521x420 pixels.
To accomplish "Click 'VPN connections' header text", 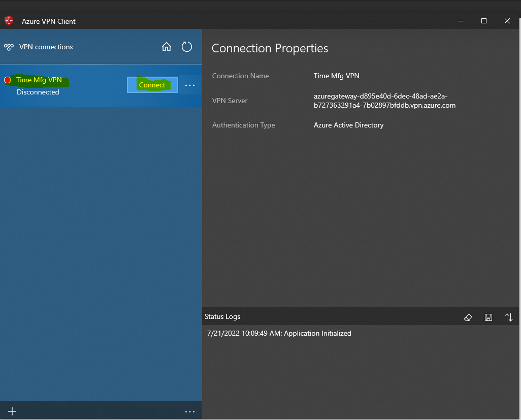I will [x=46, y=47].
